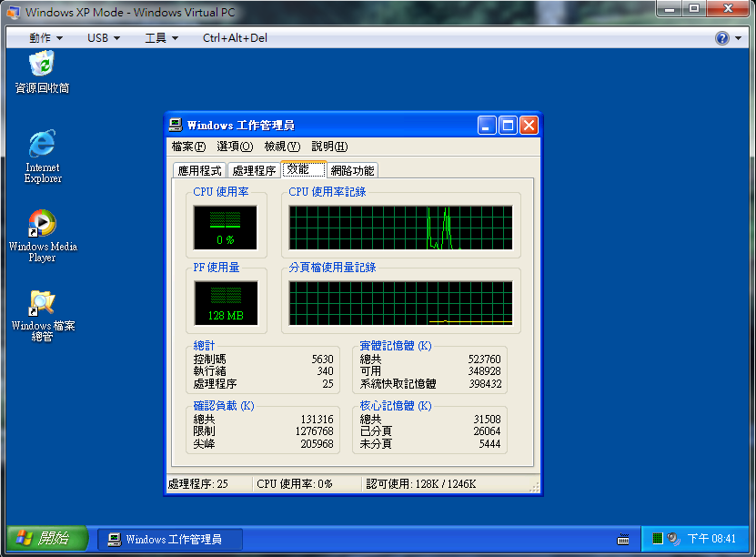Click the Windows 工作管理員 taskbar button
Viewport: 756px width, 557px height.
pos(170,539)
